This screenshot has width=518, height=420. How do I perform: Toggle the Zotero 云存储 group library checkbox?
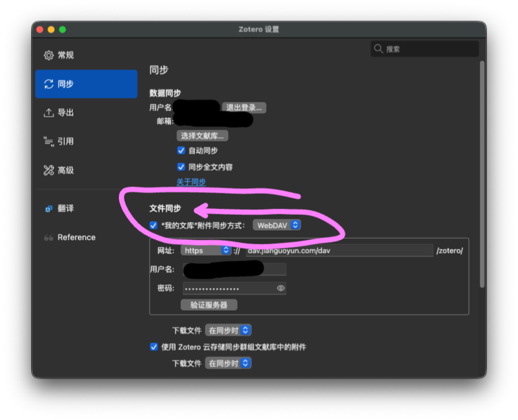coord(154,347)
